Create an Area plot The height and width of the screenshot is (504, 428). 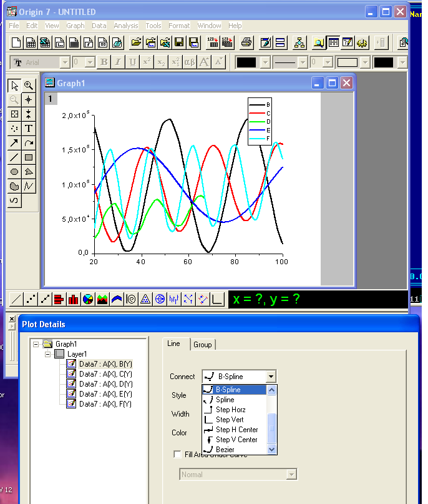click(102, 299)
